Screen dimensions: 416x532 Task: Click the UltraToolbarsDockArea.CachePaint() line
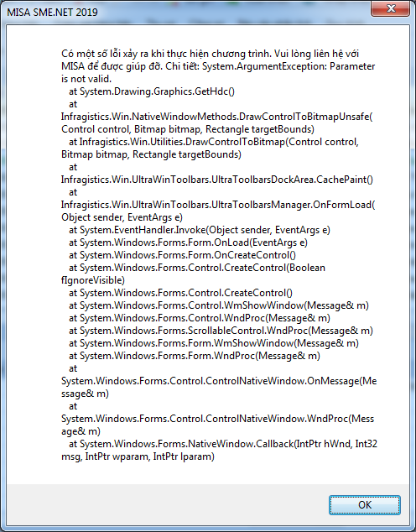[x=217, y=179]
